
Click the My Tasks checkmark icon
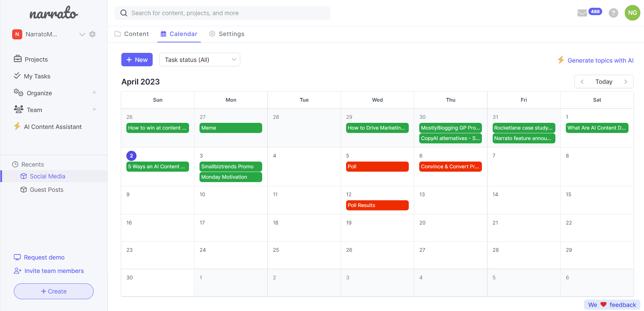coord(17,76)
